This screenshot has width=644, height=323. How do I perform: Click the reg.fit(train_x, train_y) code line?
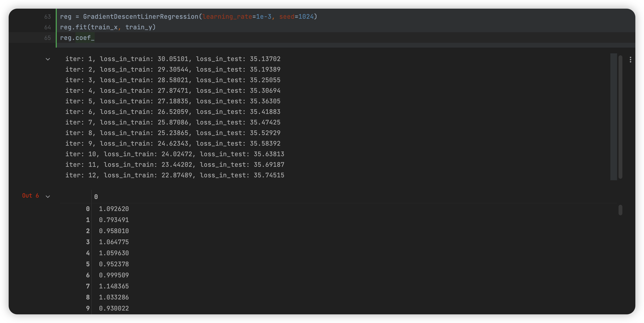[108, 27]
